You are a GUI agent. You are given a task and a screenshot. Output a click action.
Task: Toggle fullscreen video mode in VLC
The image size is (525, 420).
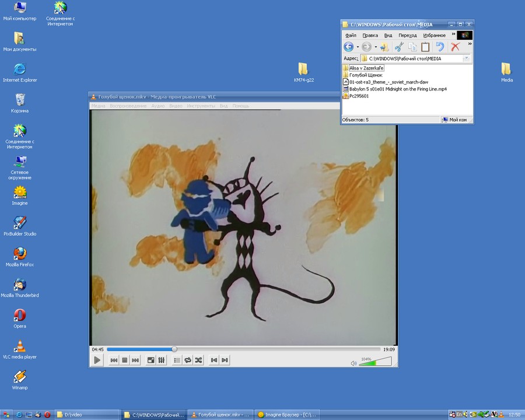[150, 360]
